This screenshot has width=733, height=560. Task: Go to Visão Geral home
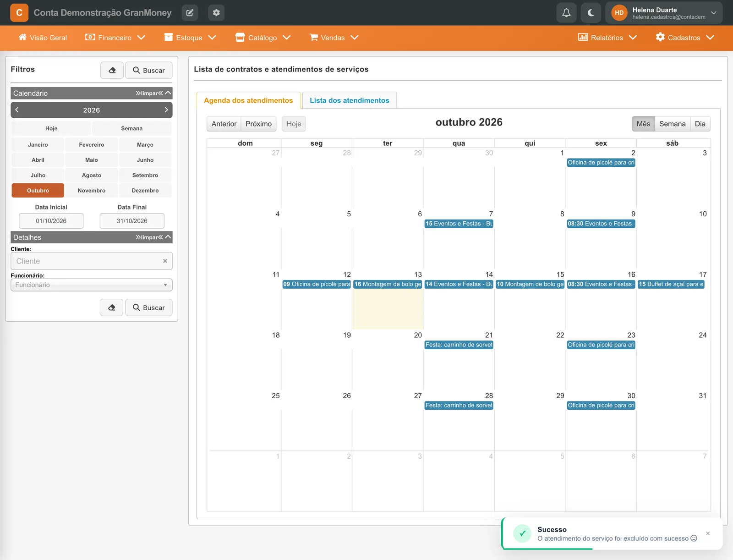pyautogui.click(x=43, y=38)
